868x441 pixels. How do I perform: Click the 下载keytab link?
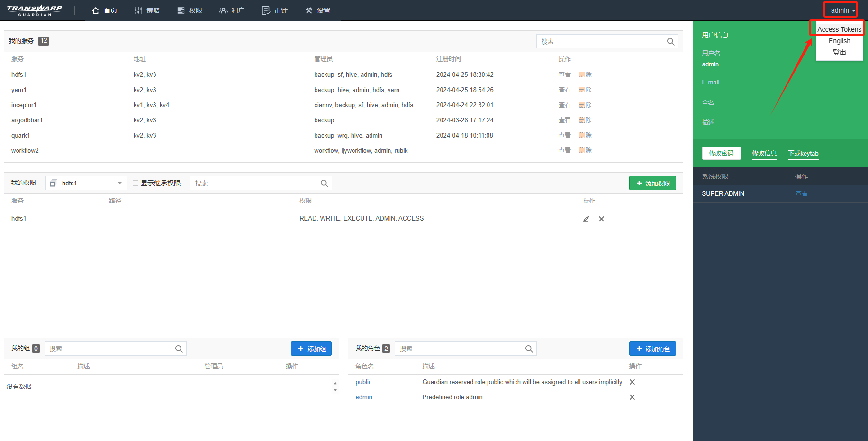[x=803, y=153]
